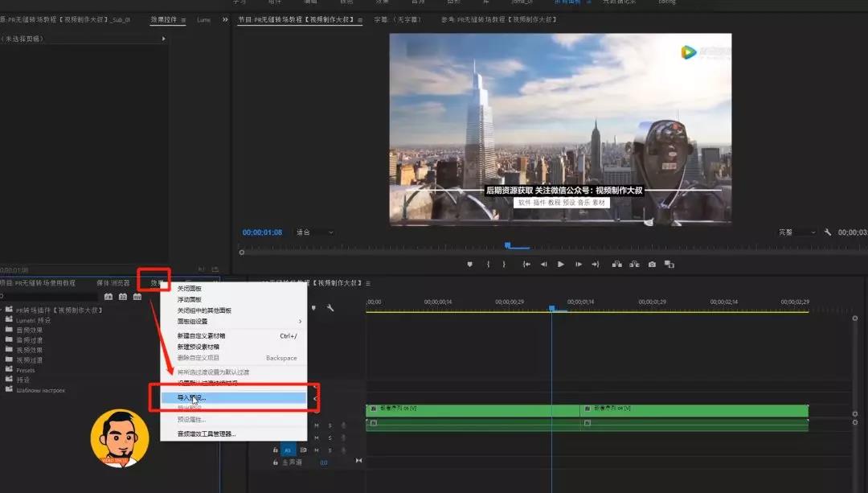Step forward one frame in program monitor
This screenshot has width=868, height=493.
(579, 265)
